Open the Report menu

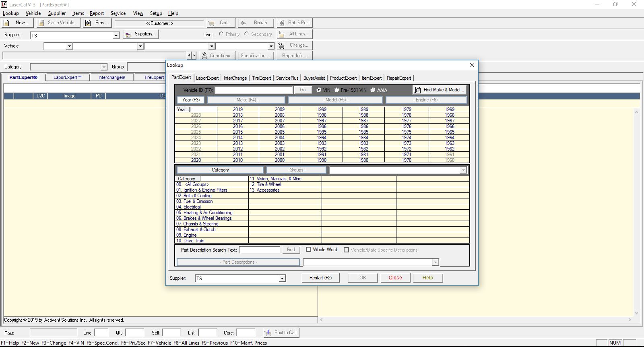pyautogui.click(x=97, y=13)
